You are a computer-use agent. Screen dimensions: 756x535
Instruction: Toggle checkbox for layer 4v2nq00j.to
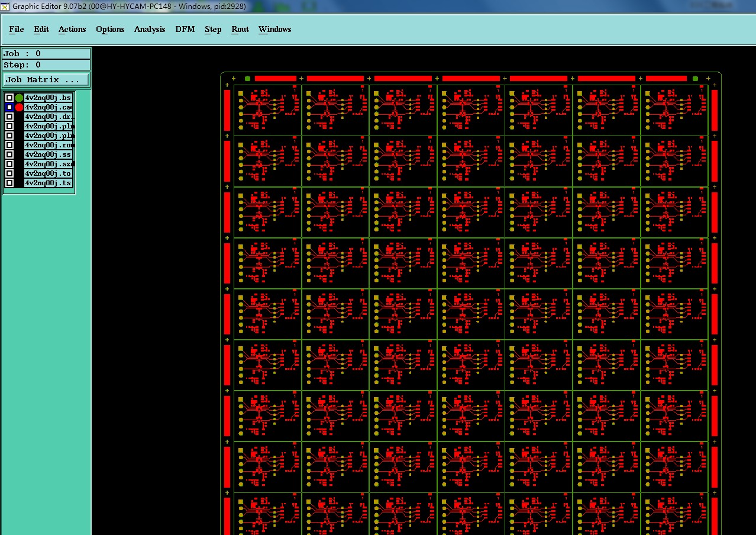9,173
